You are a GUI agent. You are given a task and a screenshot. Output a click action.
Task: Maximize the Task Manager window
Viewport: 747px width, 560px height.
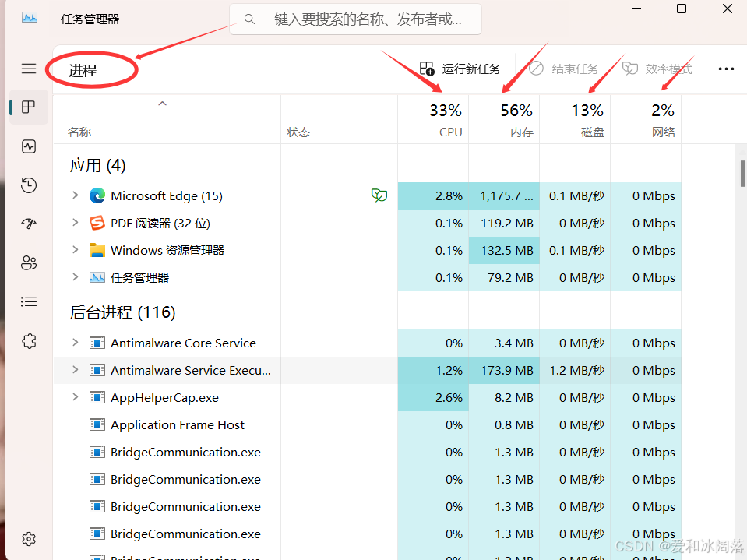[682, 9]
